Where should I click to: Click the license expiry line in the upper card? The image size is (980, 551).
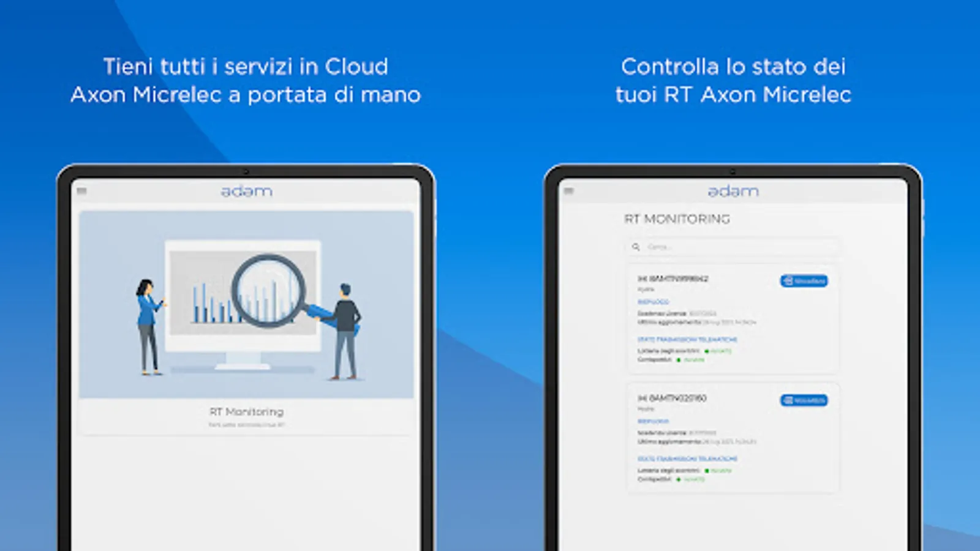677,313
